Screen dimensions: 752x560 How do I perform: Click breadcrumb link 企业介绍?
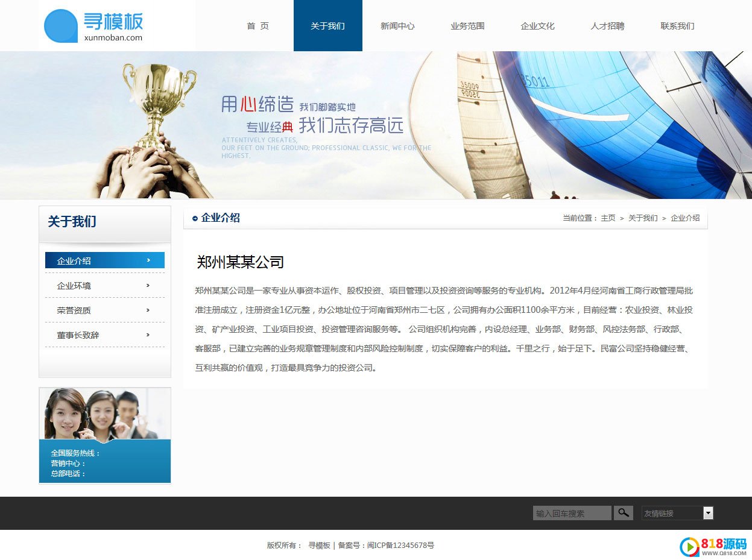tap(685, 218)
